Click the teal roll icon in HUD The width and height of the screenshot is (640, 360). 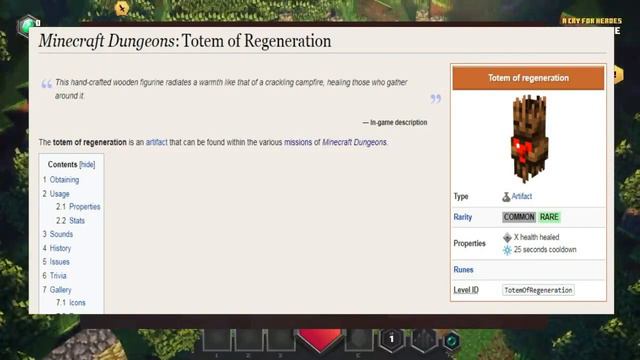coord(451,340)
